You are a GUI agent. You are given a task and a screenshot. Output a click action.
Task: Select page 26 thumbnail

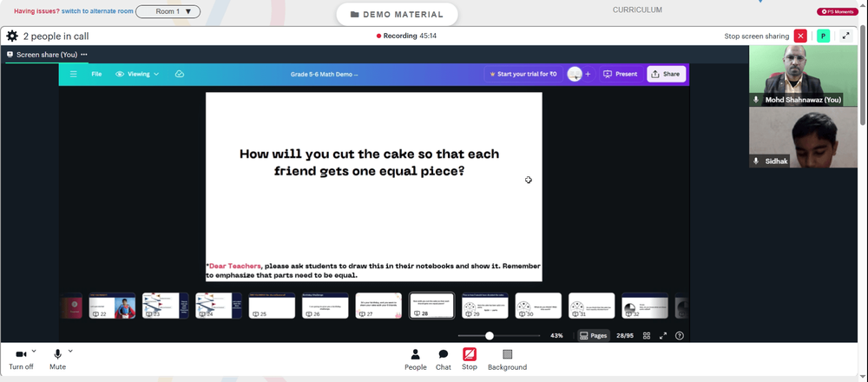[x=325, y=306]
